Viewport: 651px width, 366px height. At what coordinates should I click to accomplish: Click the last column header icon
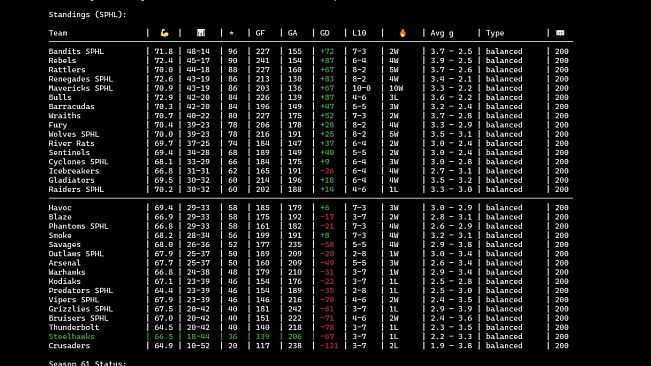[560, 33]
